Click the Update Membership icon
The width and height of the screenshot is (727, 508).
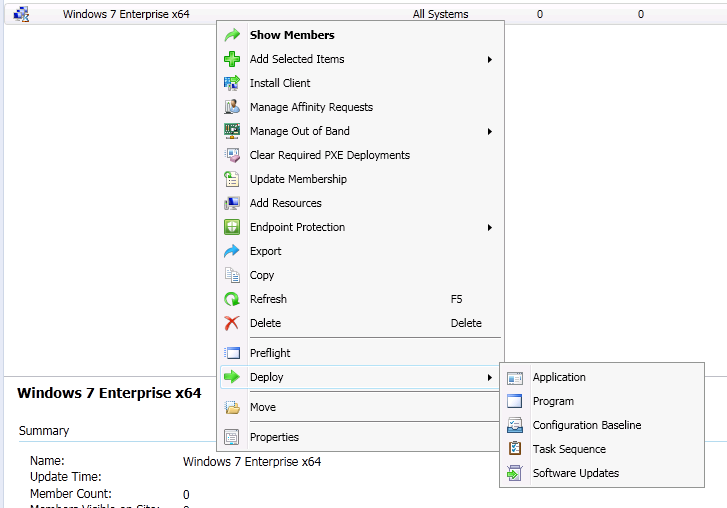232,179
